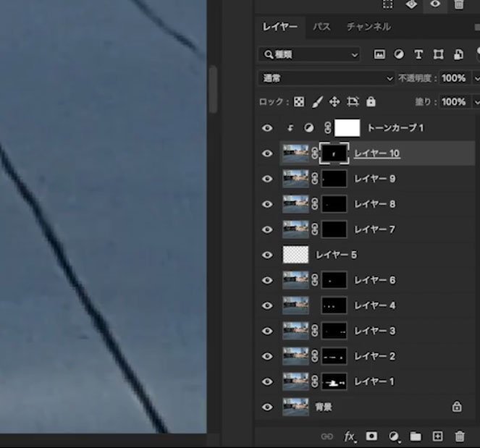Hide the トーンカーブ 1 adjustment layer
Viewport: 480px width, 448px height.
coord(268,128)
